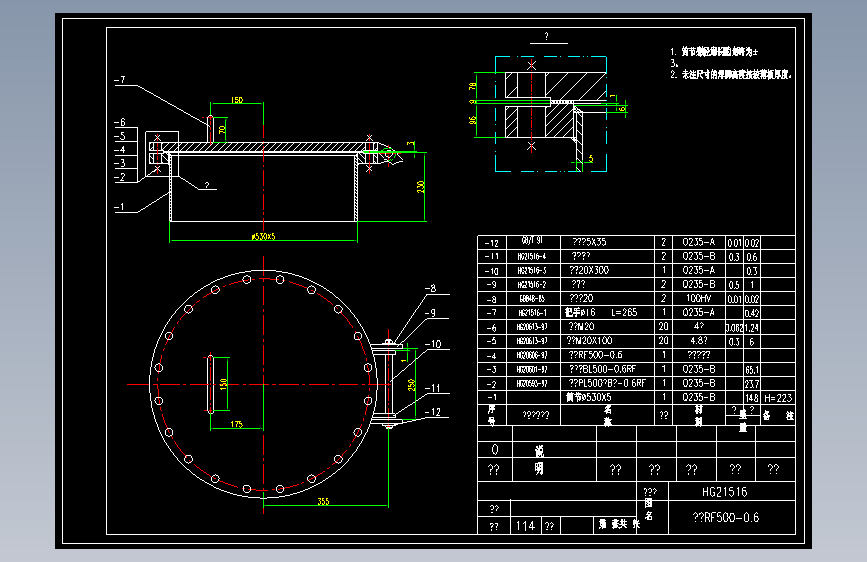867x562 pixels.
Task: Select callout label -4 beside the section view
Action: point(120,149)
